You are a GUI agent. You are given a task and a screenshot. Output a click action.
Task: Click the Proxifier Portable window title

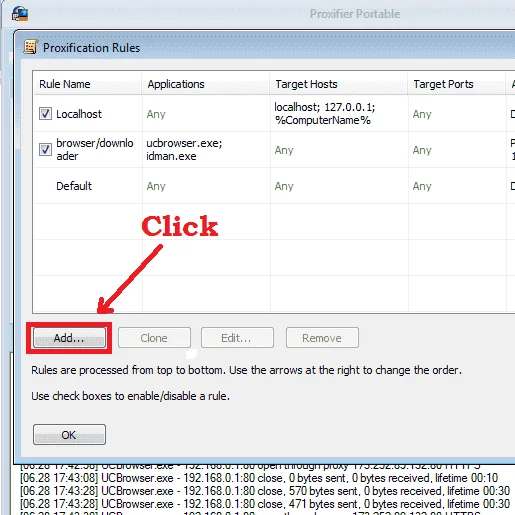[x=355, y=14]
